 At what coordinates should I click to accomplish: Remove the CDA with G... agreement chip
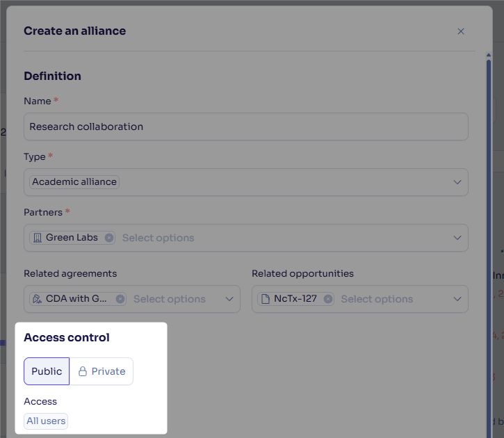click(x=120, y=299)
